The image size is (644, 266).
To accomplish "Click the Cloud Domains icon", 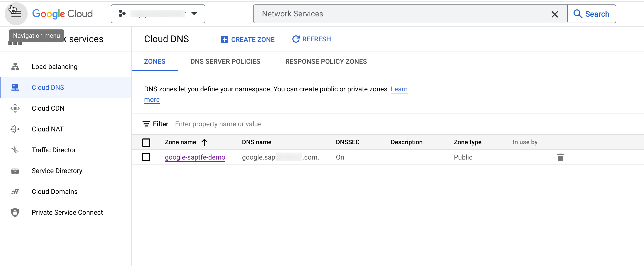I will click(x=15, y=192).
